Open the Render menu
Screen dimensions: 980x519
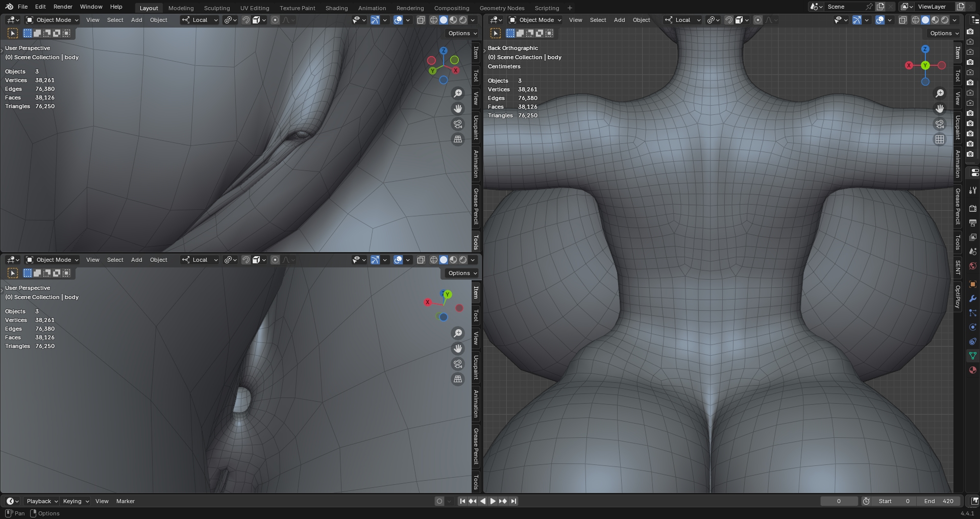tap(63, 7)
